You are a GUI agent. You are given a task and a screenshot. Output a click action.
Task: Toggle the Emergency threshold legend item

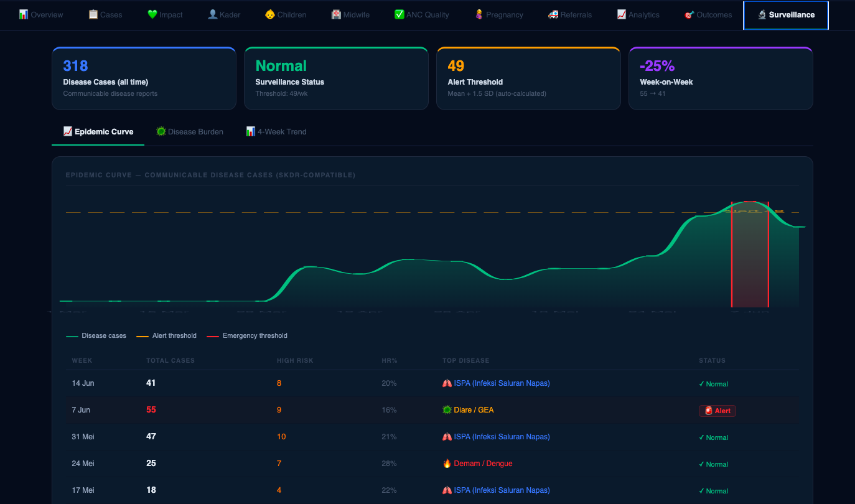247,335
